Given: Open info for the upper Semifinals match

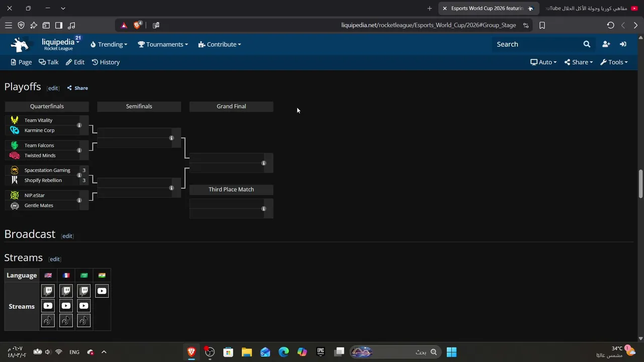Looking at the screenshot, I should point(172,138).
